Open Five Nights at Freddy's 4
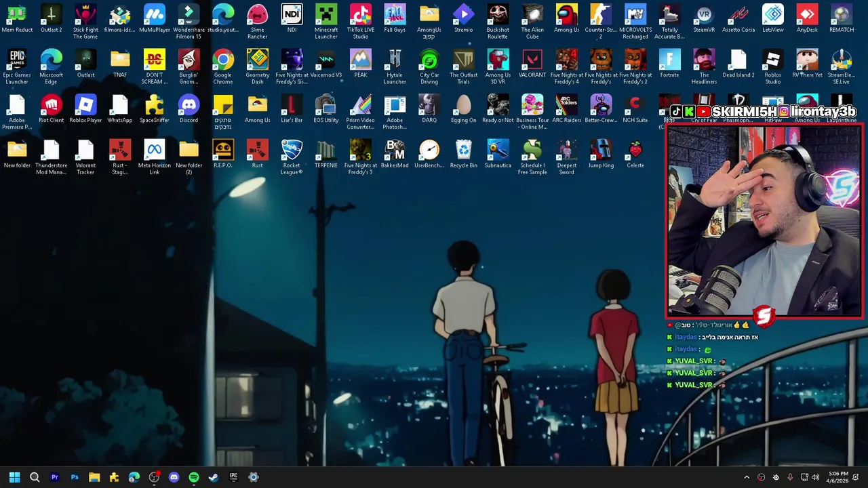The image size is (868, 488). 566,67
